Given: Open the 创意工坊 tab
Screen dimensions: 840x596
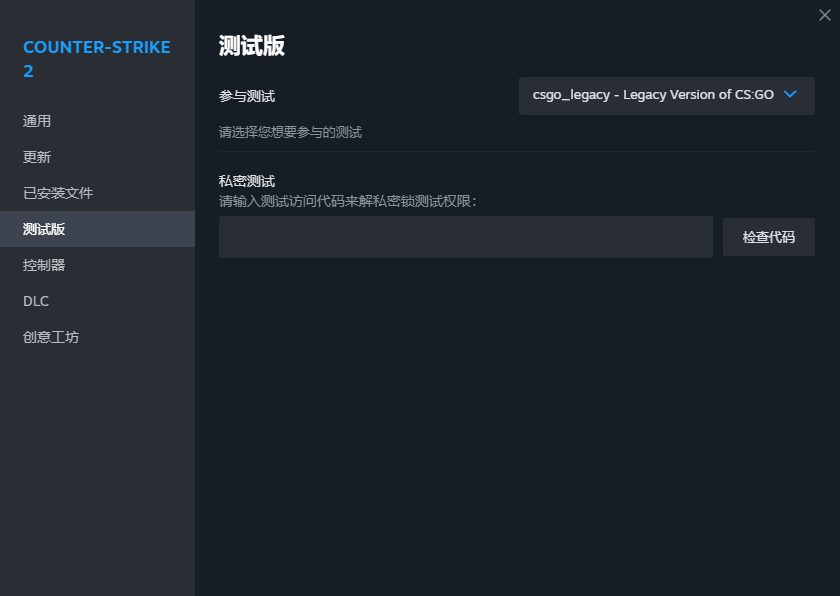Looking at the screenshot, I should point(51,337).
